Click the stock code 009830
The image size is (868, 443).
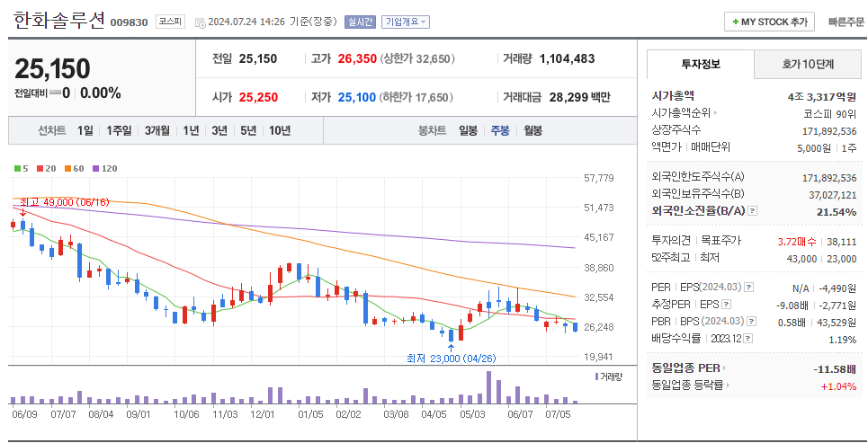[x=129, y=22]
